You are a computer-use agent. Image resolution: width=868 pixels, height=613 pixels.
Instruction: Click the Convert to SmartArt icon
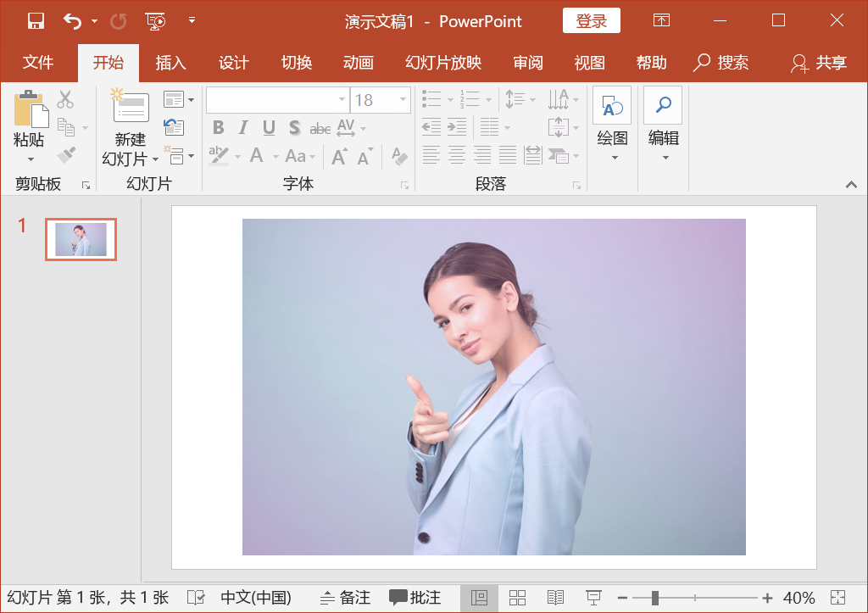point(559,156)
